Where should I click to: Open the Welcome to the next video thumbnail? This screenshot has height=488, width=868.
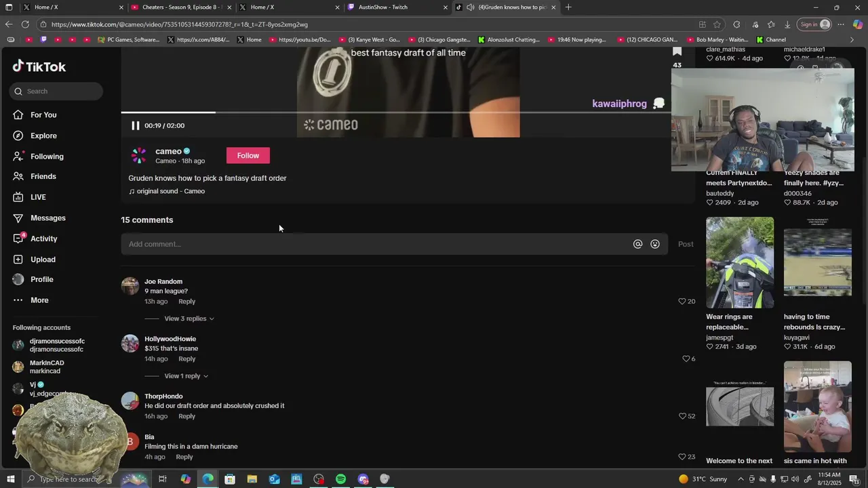click(x=740, y=407)
